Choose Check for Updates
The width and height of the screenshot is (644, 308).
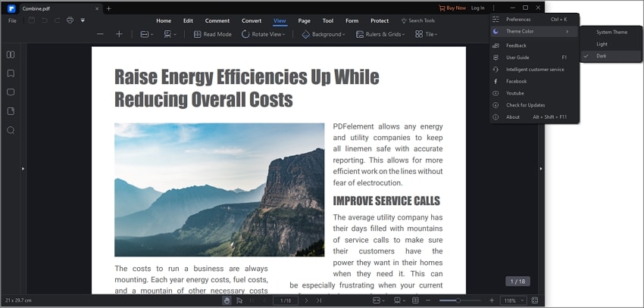(x=534, y=105)
